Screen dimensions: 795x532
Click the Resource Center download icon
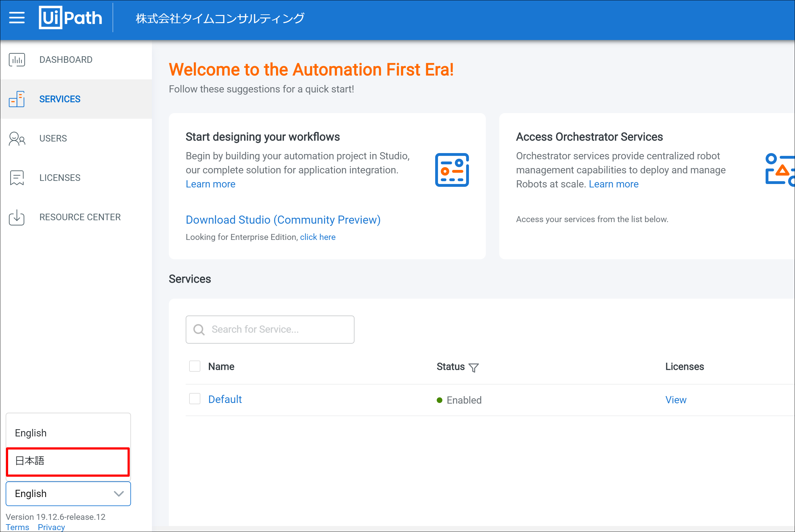[17, 217]
